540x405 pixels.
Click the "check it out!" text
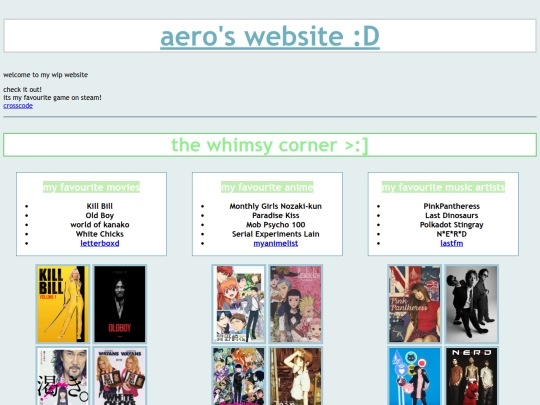coord(22,90)
